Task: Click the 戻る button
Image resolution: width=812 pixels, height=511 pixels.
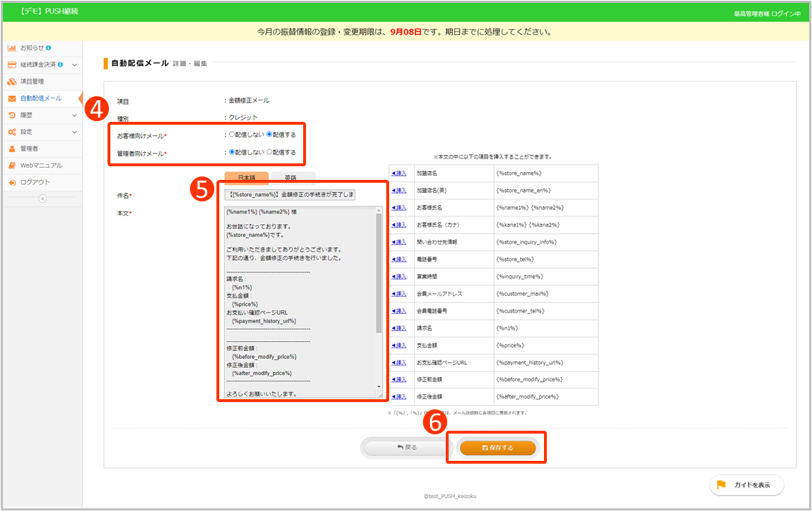Action: 406,447
